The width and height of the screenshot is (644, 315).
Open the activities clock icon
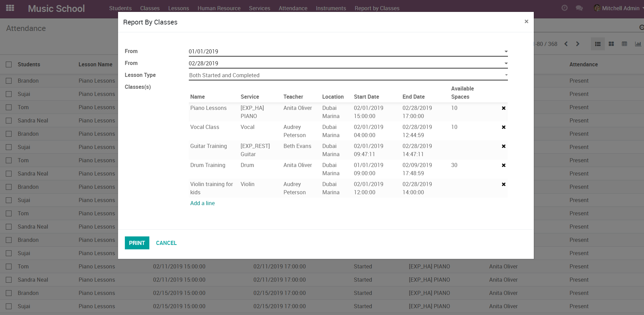564,8
